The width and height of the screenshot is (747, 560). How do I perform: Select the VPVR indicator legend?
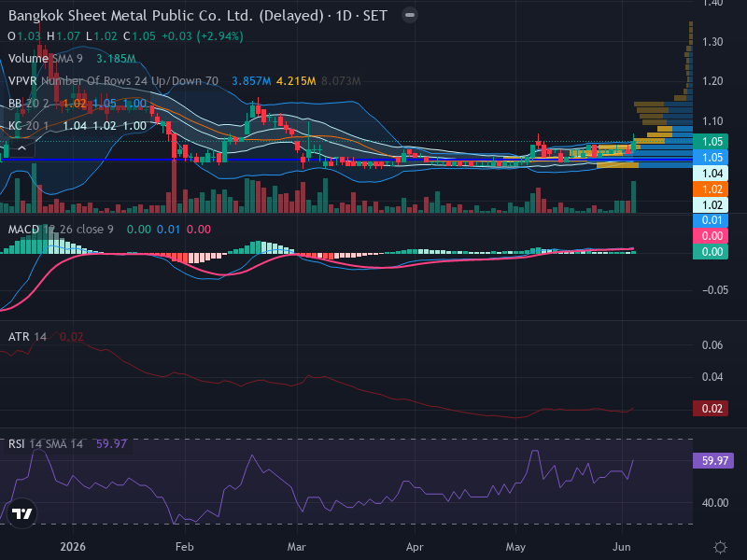[113, 81]
